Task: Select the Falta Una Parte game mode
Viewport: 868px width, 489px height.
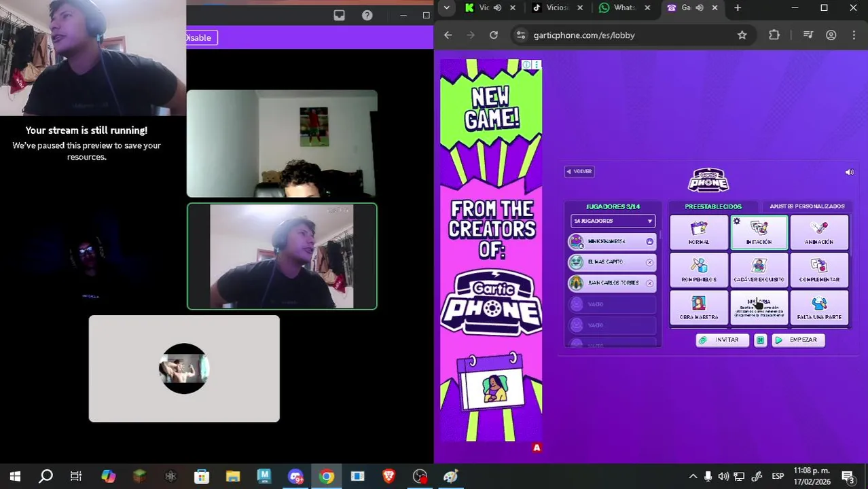Action: 819,307
